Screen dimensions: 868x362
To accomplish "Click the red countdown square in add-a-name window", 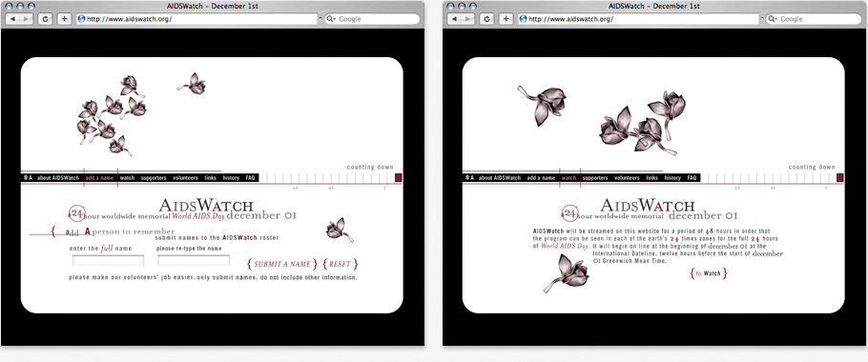I will [398, 178].
